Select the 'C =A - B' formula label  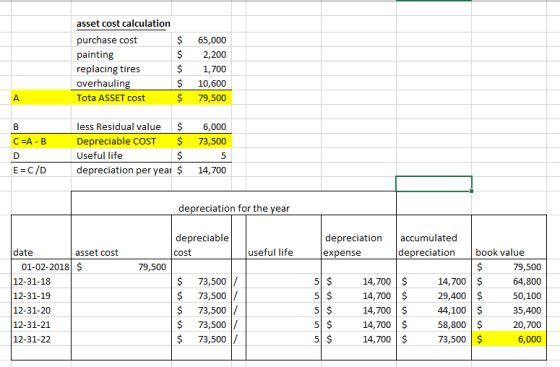point(41,141)
